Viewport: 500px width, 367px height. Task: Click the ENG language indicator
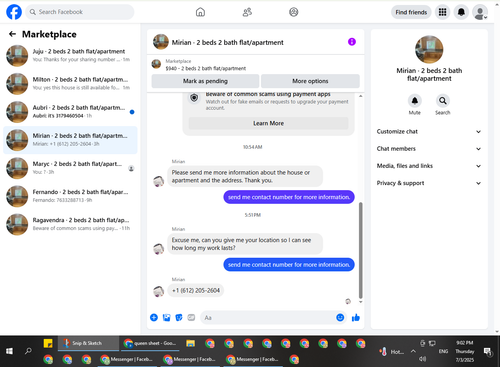[443, 351]
